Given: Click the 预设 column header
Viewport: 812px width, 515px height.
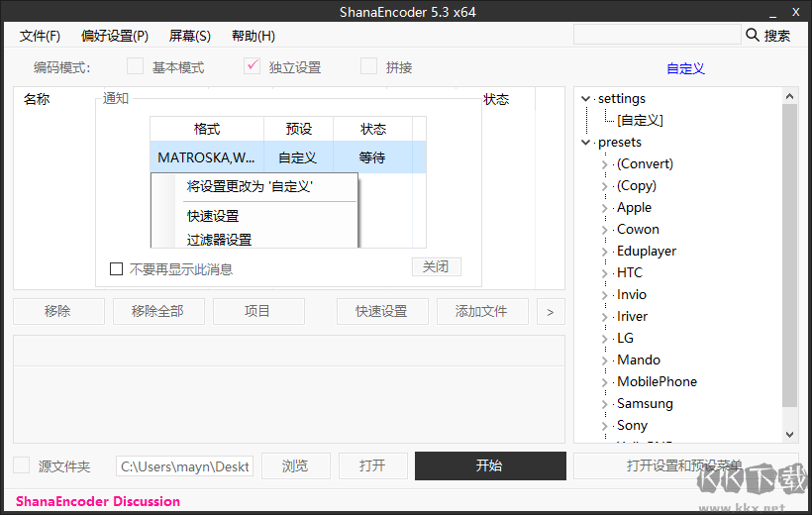Looking at the screenshot, I should click(299, 129).
